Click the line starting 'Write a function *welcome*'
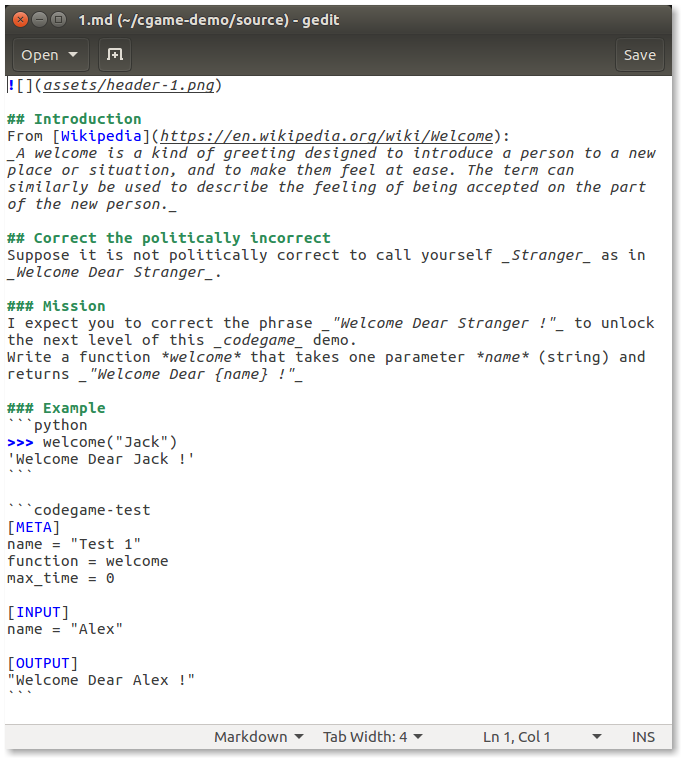Viewport: 681px width, 758px height. pos(326,357)
